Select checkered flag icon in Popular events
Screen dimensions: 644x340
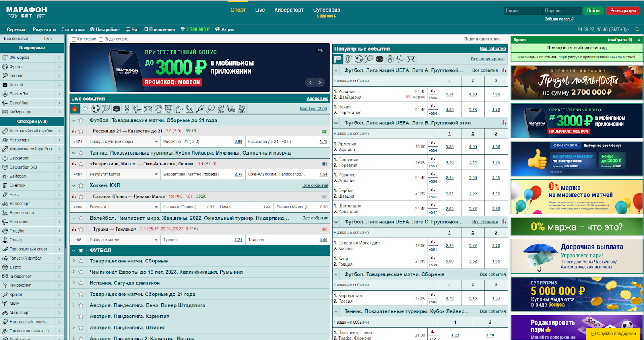click(338, 59)
